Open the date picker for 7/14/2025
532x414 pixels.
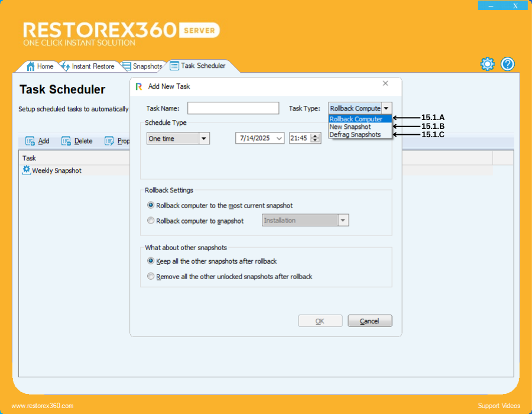click(279, 138)
